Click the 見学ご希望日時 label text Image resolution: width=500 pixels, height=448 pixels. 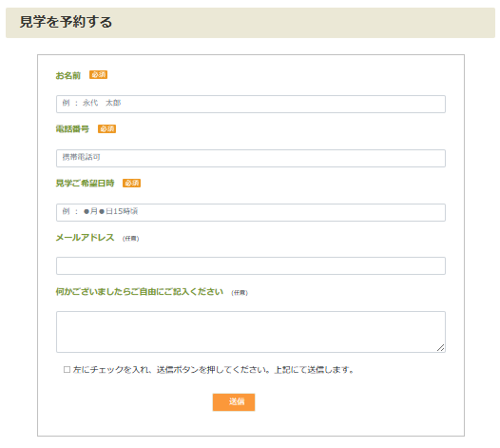pos(85,184)
